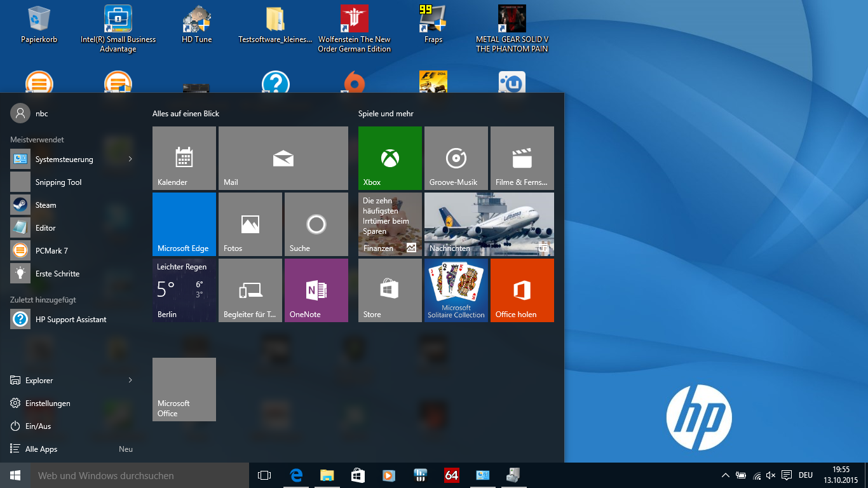Launch the green Xbox tile
This screenshot has height=488, width=868.
(390, 158)
